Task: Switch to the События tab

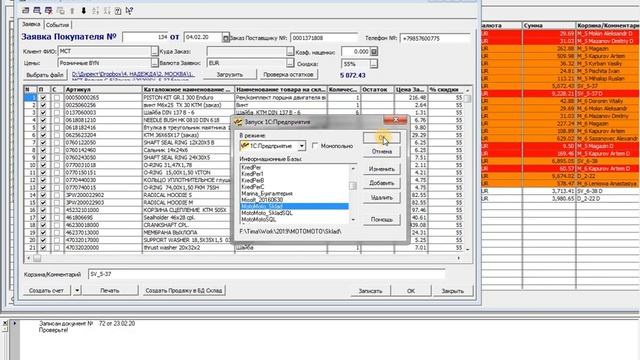Action: click(58, 25)
